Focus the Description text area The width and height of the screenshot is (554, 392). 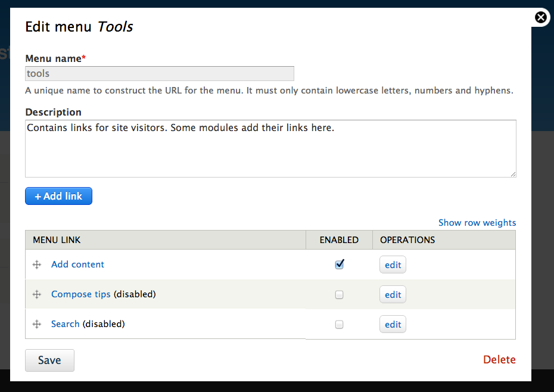coord(270,148)
